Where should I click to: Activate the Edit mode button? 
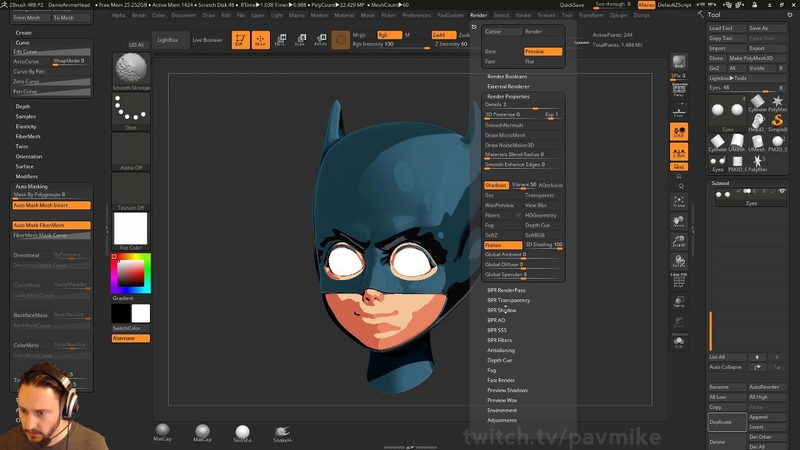pos(240,40)
